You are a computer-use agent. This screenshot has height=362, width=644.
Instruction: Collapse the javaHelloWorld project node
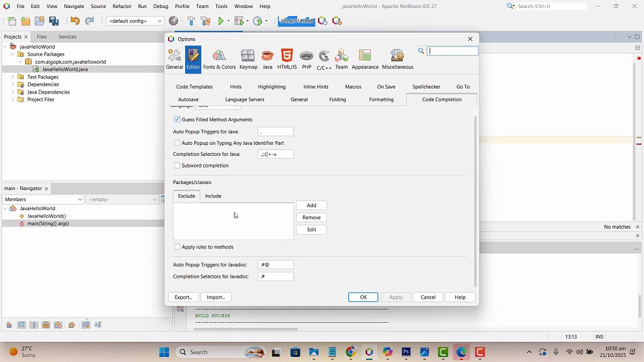tap(6, 47)
